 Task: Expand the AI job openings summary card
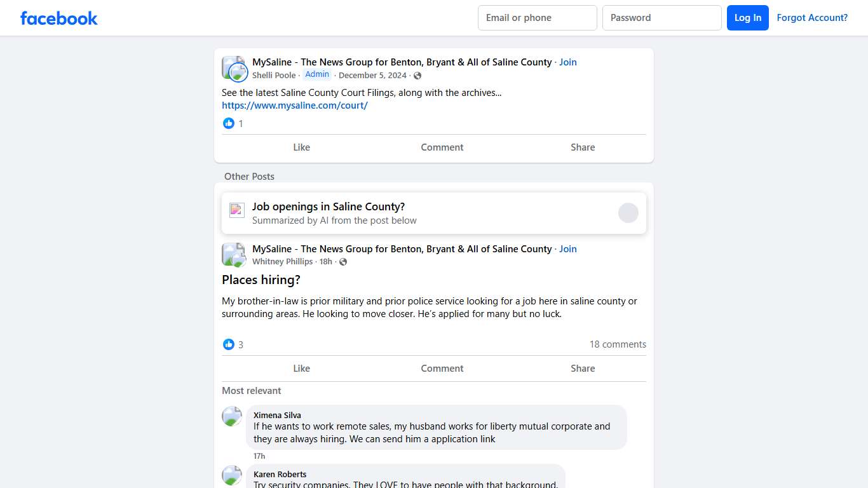tap(628, 212)
